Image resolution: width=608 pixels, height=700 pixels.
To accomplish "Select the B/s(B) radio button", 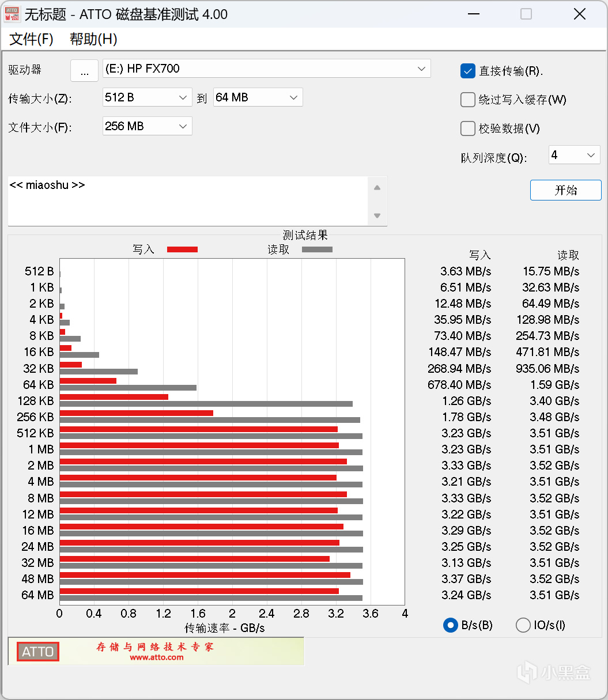I will point(450,625).
